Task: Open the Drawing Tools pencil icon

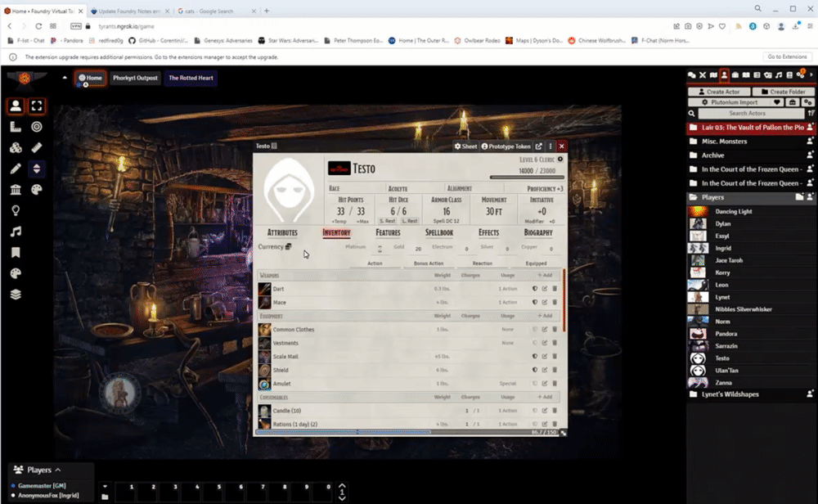Action: point(16,169)
